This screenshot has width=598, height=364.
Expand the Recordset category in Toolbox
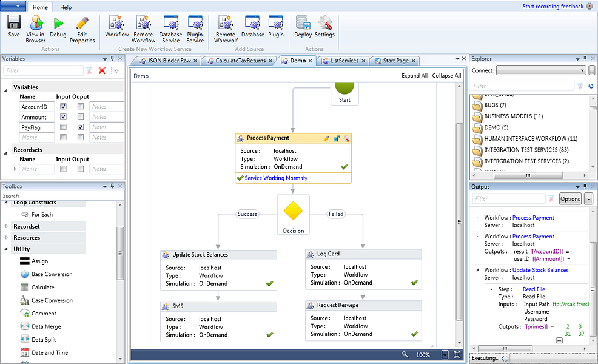7,226
